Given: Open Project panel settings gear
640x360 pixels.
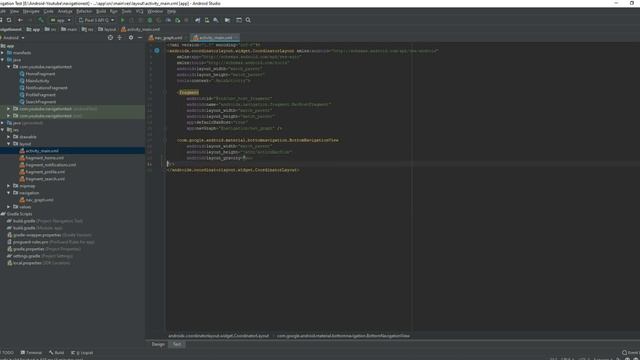Looking at the screenshot, I should click(x=131, y=38).
